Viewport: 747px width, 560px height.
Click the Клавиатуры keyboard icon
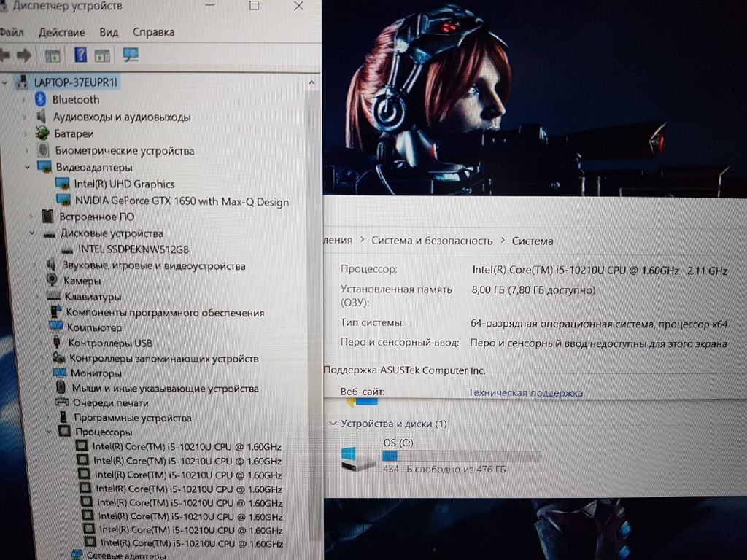click(x=53, y=296)
